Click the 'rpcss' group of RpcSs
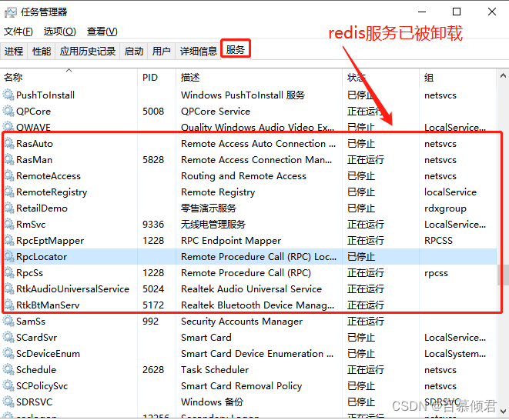Screen dimensions: 509x420 (436, 273)
